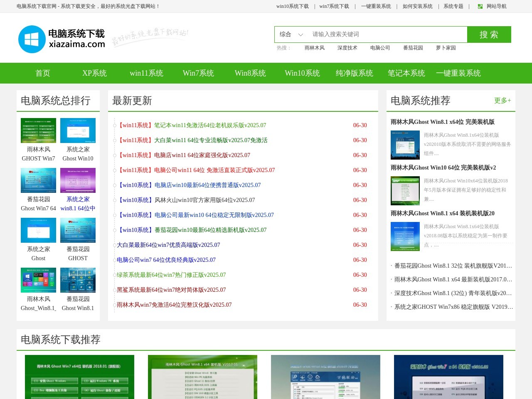Select 一键重装系统 in the green nav bar
The width and height of the screenshot is (532, 399).
[x=458, y=73]
